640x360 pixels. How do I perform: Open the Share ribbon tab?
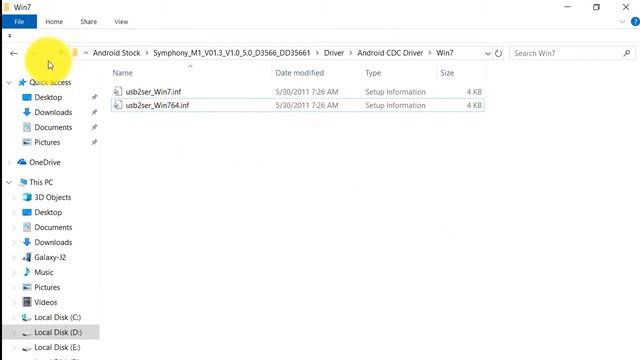89,22
